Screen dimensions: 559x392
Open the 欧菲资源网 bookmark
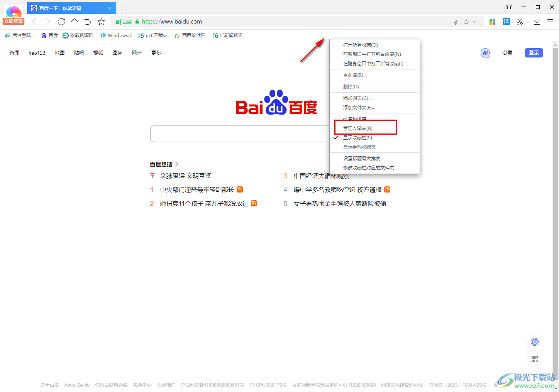(x=78, y=35)
